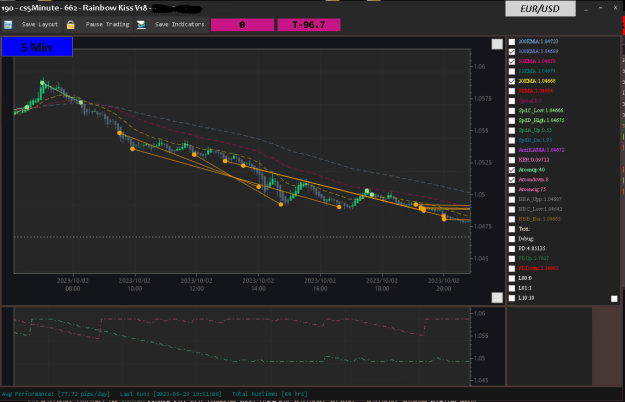Enable the red 9EMA indicator checkbox
Viewport: 625px width, 402px height.
tap(512, 91)
